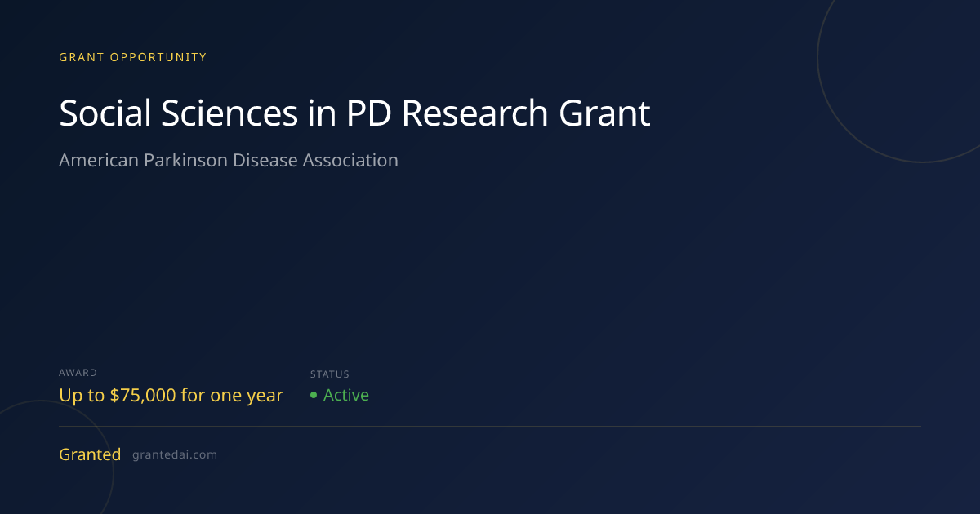Click the GRANT OPPORTUNITY label
The height and width of the screenshot is (514, 980).
(x=133, y=57)
